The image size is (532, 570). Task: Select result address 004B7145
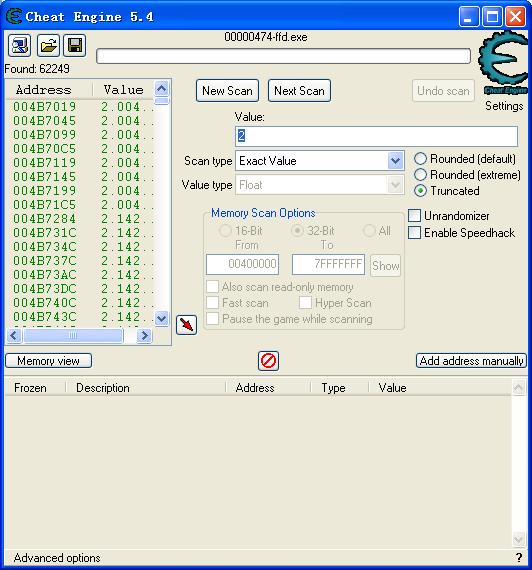click(x=44, y=177)
